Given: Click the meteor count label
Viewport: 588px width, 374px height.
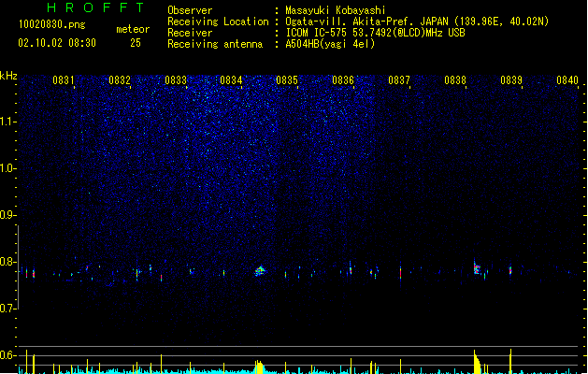Looking at the screenshot, I should pos(133,29).
